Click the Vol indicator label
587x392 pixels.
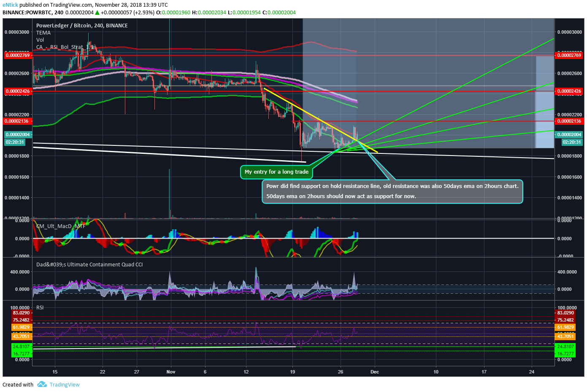(40, 40)
